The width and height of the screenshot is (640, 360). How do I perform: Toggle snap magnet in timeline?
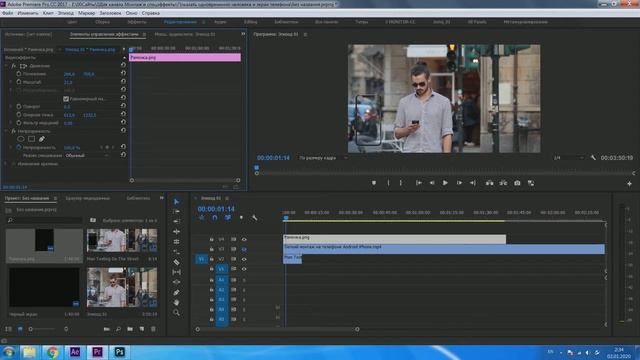point(215,218)
